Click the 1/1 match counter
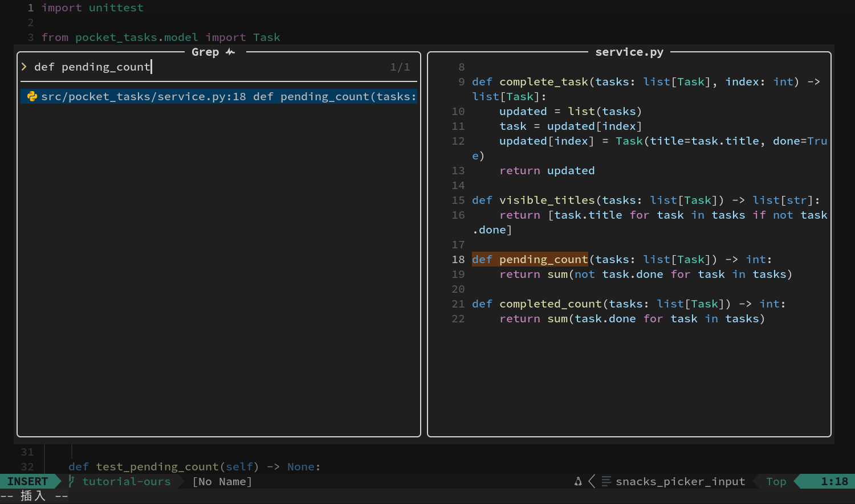855x504 pixels. pos(400,67)
